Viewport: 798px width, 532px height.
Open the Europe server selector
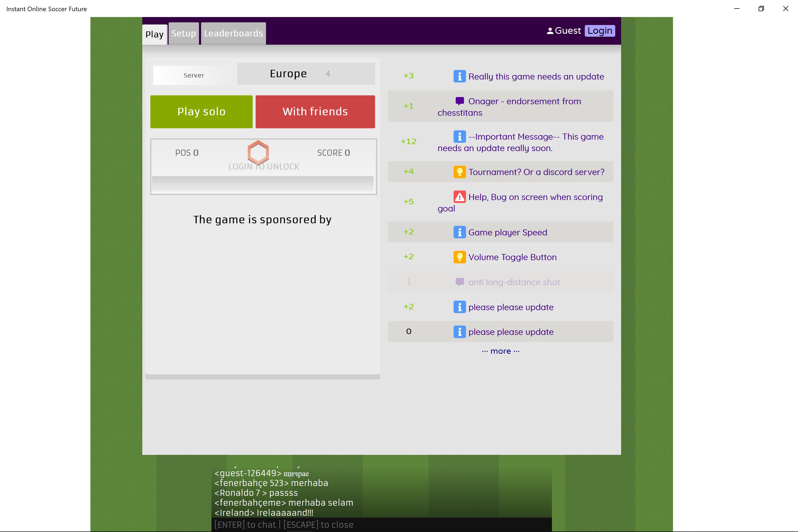[306, 74]
